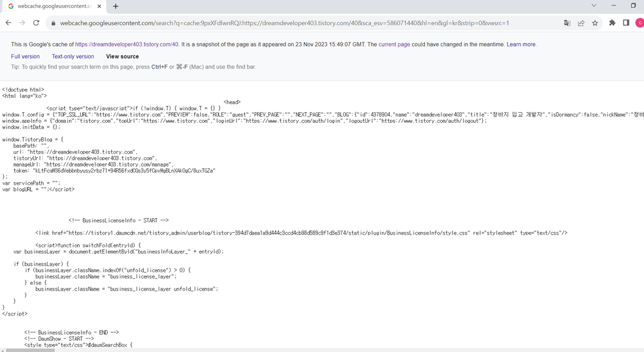The height and width of the screenshot is (352, 644).
Task: Click the "window.initData = {};" line
Action: point(31,127)
